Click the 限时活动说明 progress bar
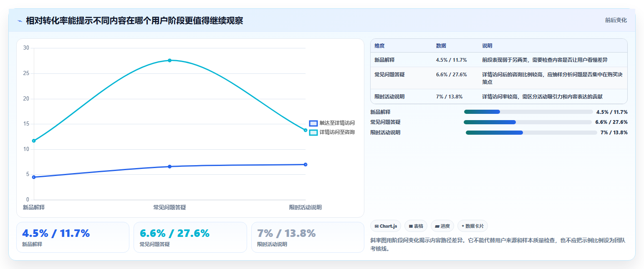Viewport: 644px width, 269px height. [531, 133]
